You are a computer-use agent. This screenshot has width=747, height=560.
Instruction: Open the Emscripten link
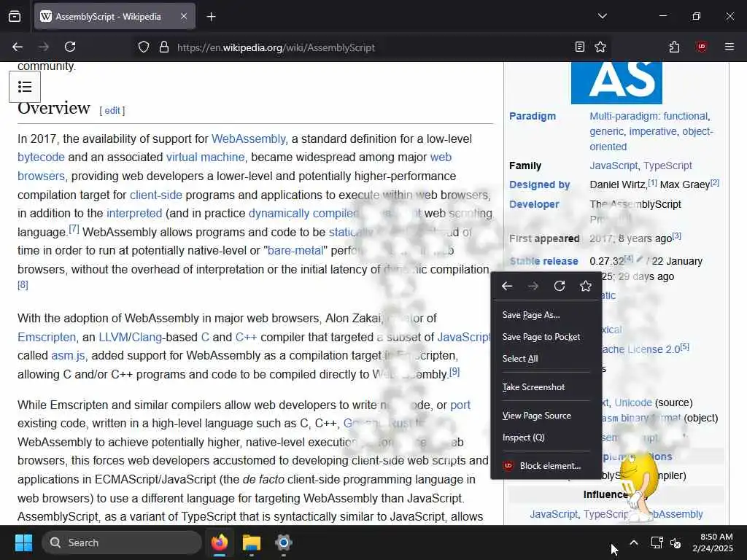point(47,337)
